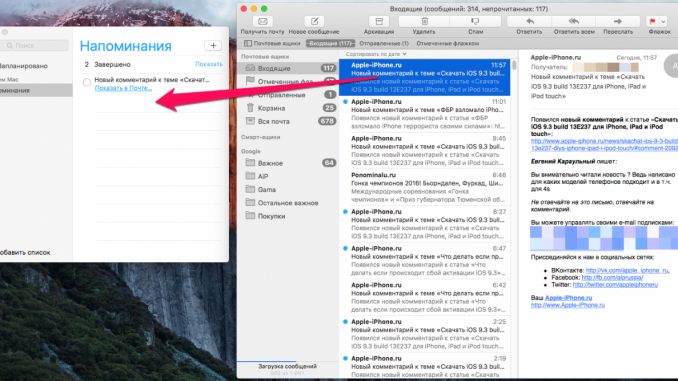Show completed reminders via Показать

click(x=208, y=64)
